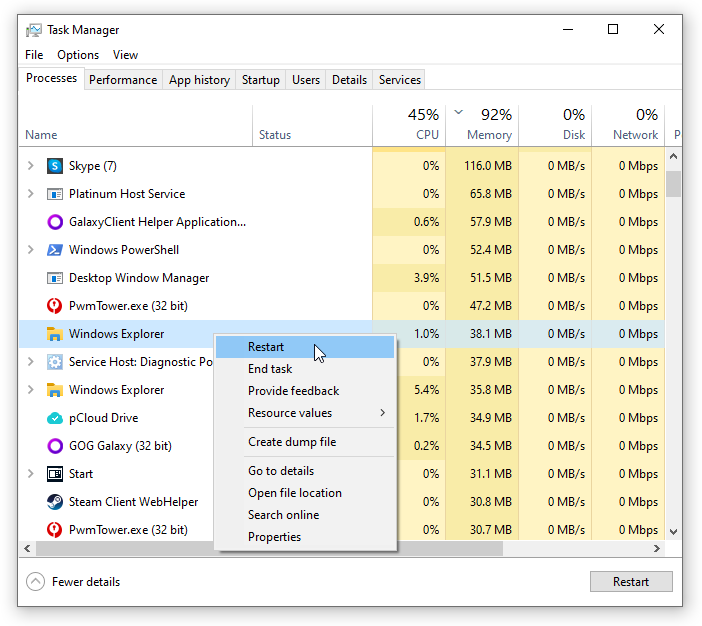This screenshot has width=702, height=626.
Task: Click the vertical scrollbar thumb
Action: click(673, 184)
